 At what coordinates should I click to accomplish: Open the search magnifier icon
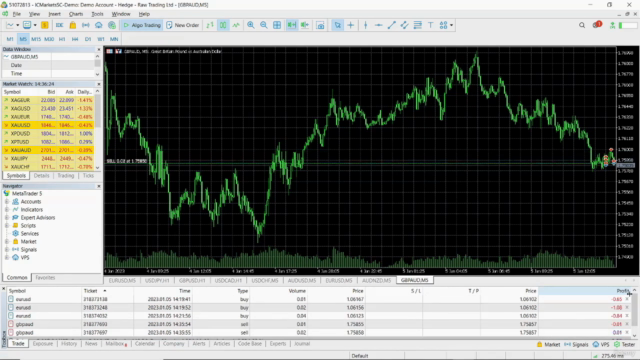[x=582, y=25]
